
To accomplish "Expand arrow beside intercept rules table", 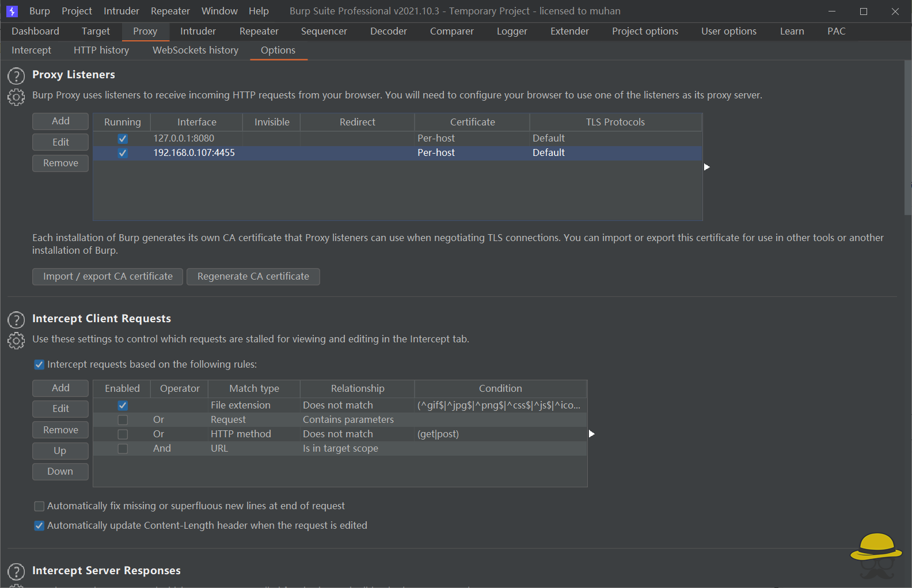I will [591, 434].
